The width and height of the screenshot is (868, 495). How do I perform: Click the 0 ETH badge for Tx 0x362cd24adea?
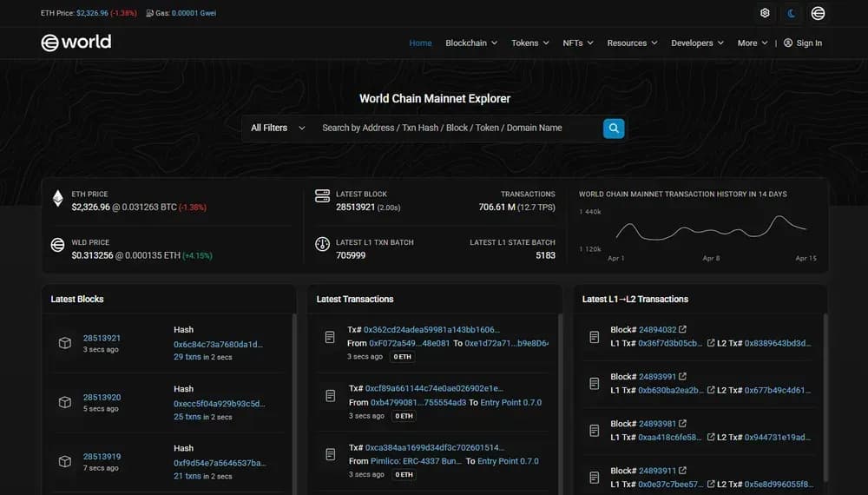[x=403, y=357]
